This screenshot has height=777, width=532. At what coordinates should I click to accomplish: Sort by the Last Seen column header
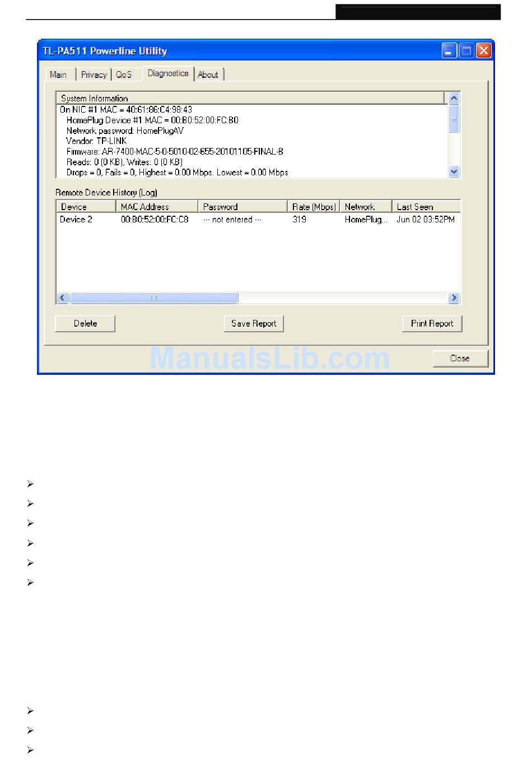click(426, 207)
